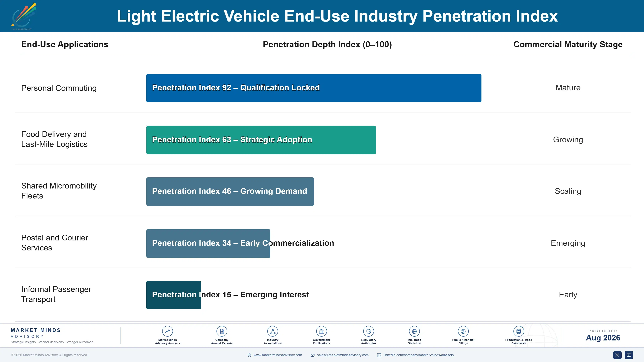
Task: Click the copyright notice '© 2026 Market Minds Advisory'
Action: (x=49, y=355)
